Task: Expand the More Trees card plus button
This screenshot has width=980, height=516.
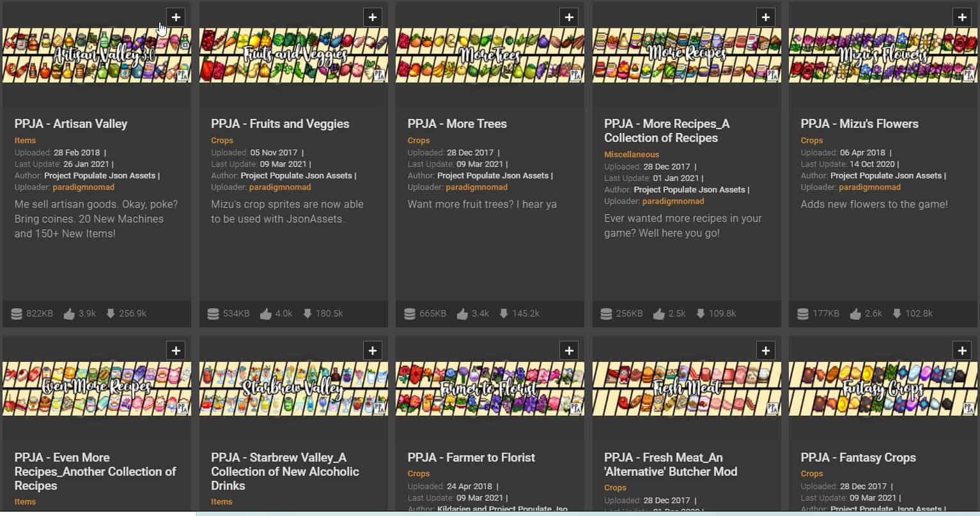Action: point(569,17)
